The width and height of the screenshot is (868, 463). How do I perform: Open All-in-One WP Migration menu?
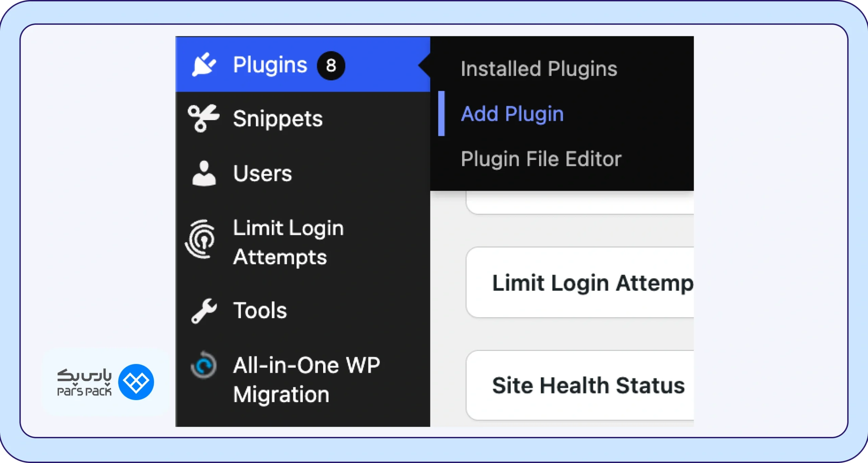point(303,380)
